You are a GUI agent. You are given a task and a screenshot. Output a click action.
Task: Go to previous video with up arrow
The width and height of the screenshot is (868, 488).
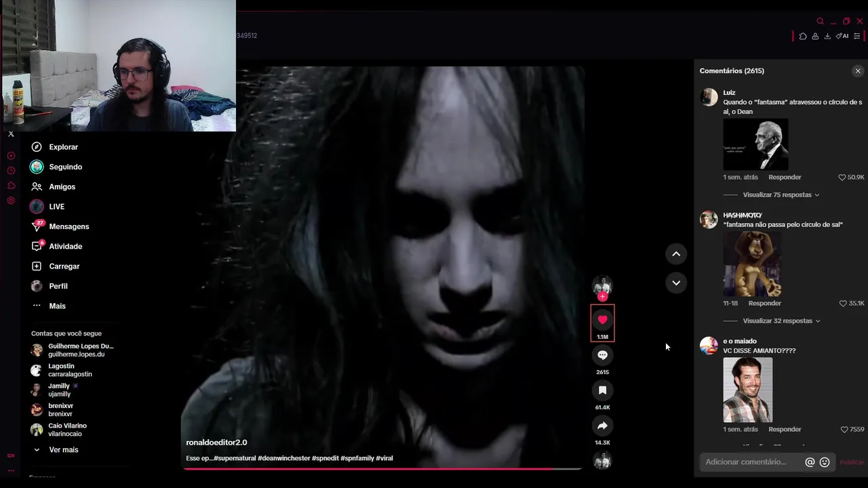click(x=676, y=253)
